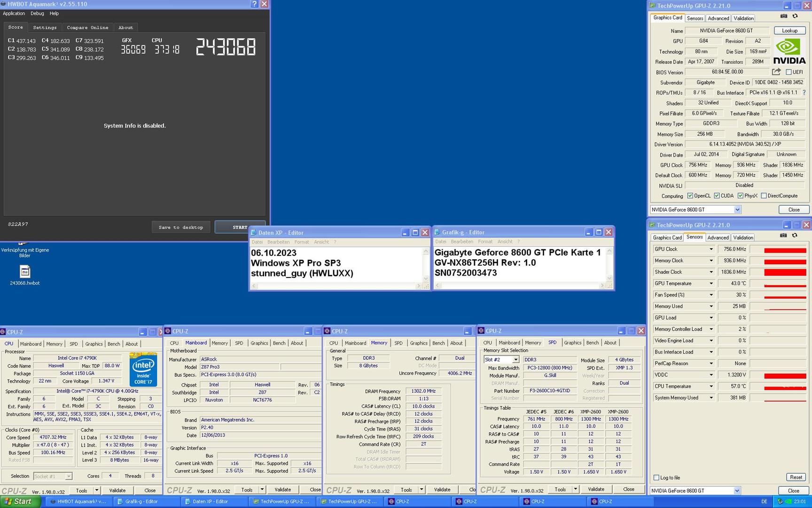Screen dimensions: 812x508
Task: Click the F3-2600C10-4GTXD part number field
Action: [550, 391]
